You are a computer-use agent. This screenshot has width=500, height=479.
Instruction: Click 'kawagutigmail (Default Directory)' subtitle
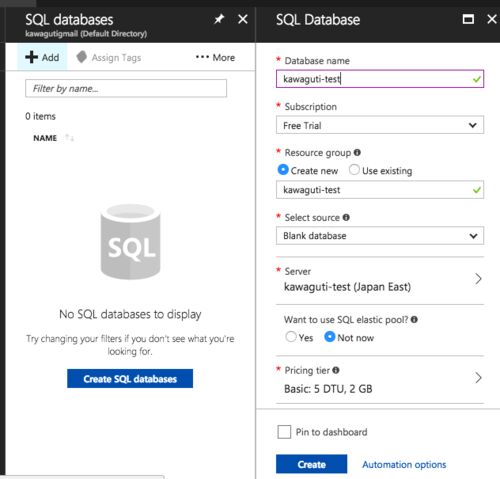(x=86, y=34)
